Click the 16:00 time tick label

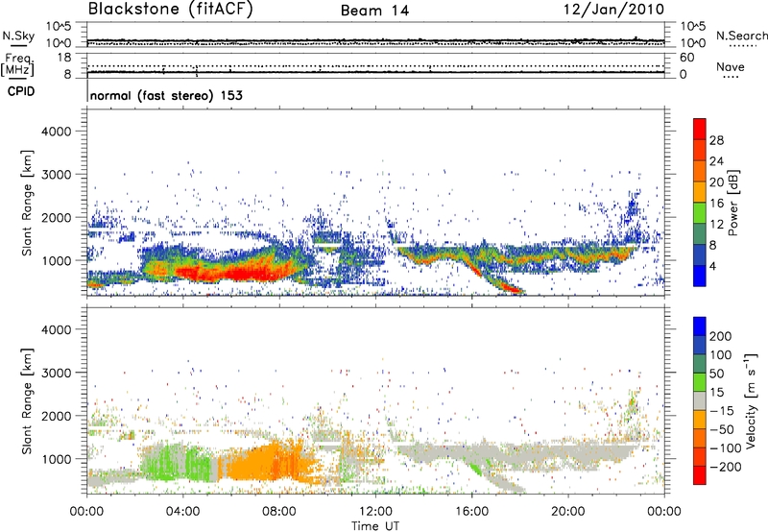471,512
